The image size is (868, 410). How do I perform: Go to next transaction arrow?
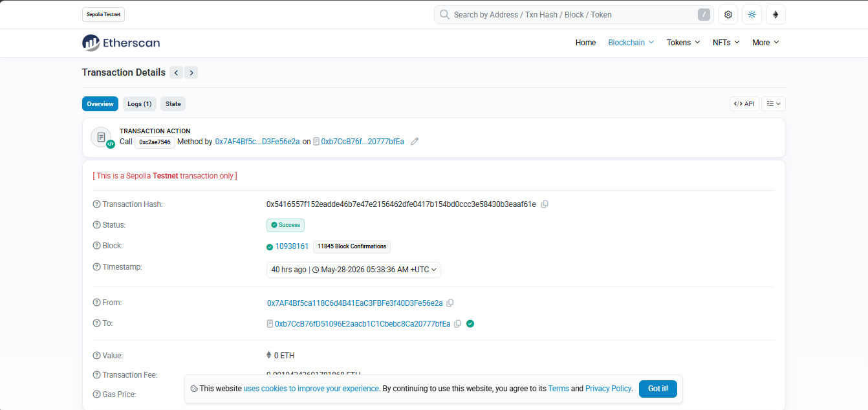[191, 72]
